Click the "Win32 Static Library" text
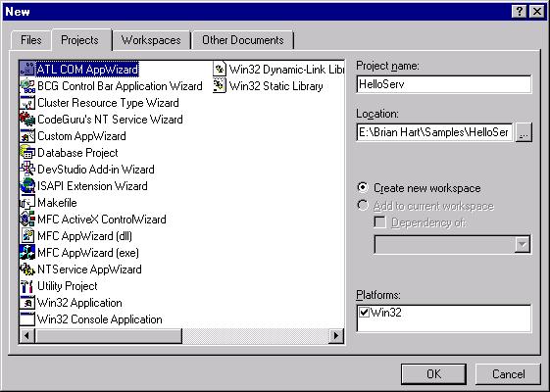The height and width of the screenshot is (392, 550). pyautogui.click(x=276, y=86)
